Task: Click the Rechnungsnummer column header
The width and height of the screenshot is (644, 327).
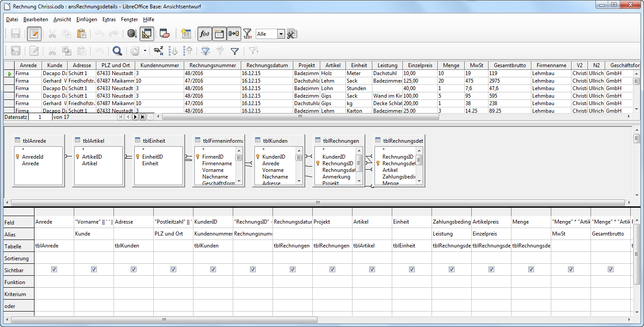Action: coord(212,65)
